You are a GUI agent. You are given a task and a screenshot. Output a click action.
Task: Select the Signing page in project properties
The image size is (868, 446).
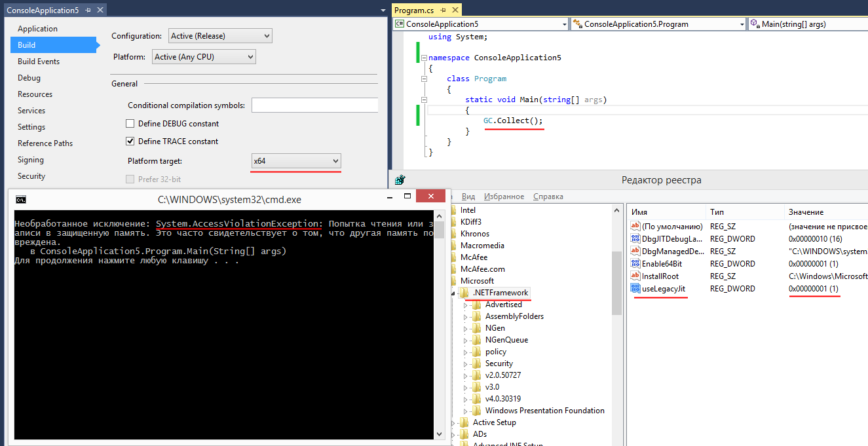point(30,159)
